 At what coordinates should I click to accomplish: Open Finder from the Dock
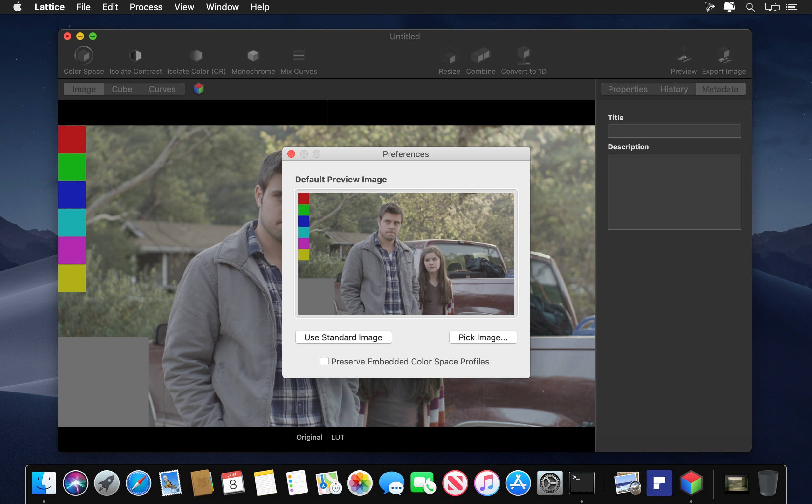click(x=44, y=482)
